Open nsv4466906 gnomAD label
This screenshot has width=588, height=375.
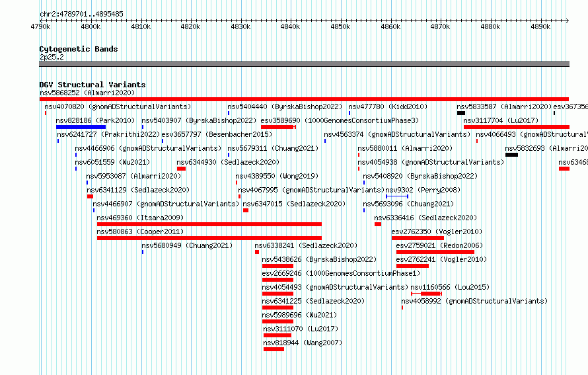[x=148, y=148]
